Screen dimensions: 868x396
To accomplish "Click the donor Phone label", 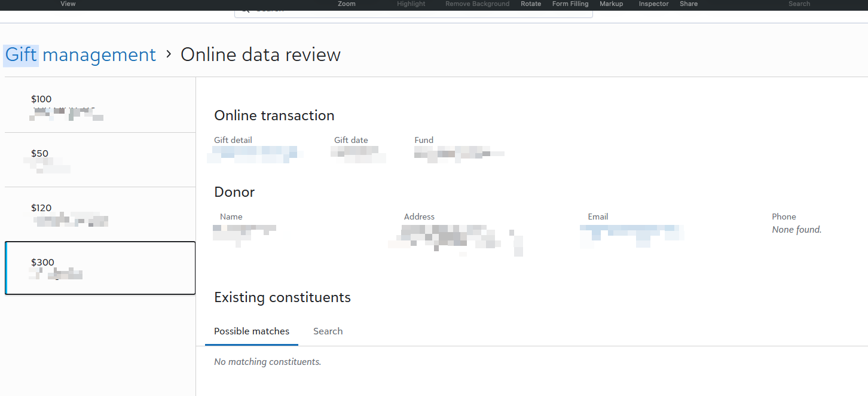I will [x=784, y=217].
